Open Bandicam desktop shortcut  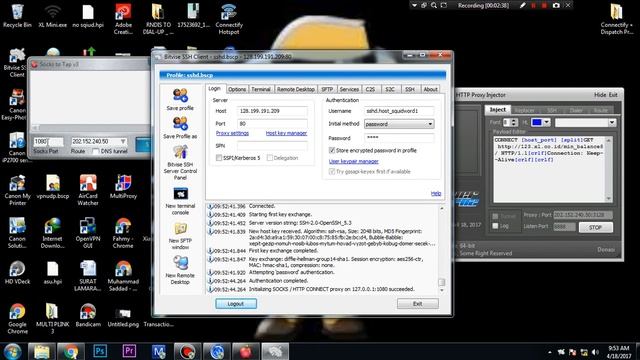click(88, 315)
